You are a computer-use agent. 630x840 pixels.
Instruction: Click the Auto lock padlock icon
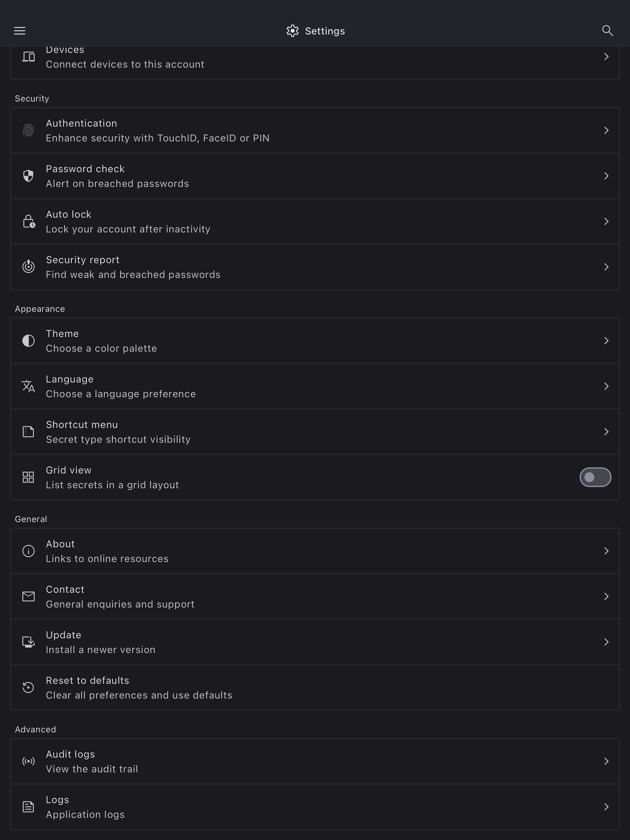tap(29, 221)
